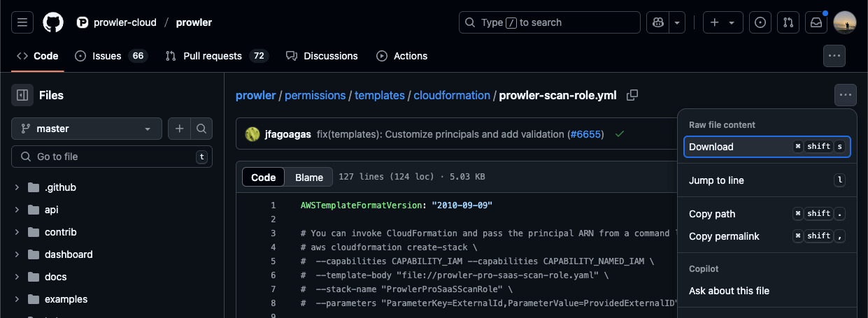Screen dimensions: 868x318
Task: Open the prowler repository name link
Action: 194,22
